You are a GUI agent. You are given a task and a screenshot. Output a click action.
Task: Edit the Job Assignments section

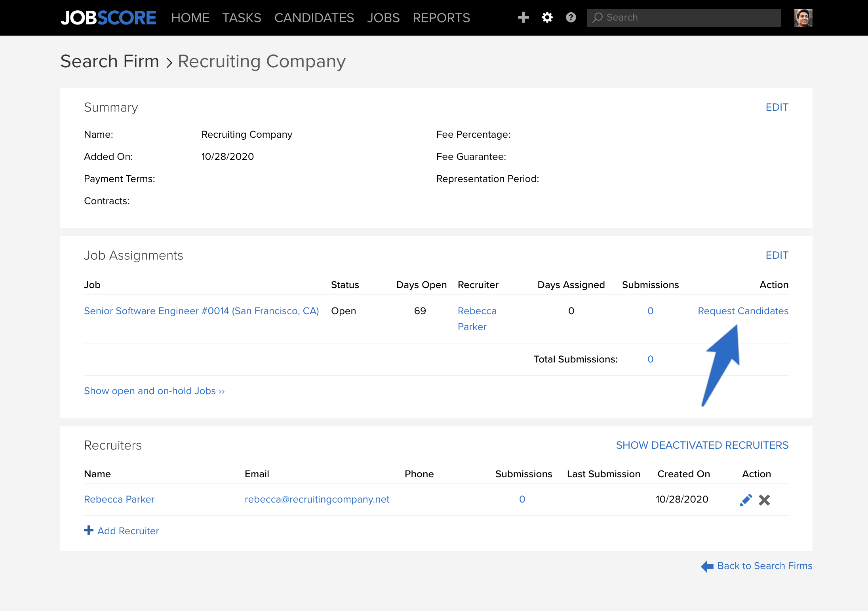pos(777,255)
